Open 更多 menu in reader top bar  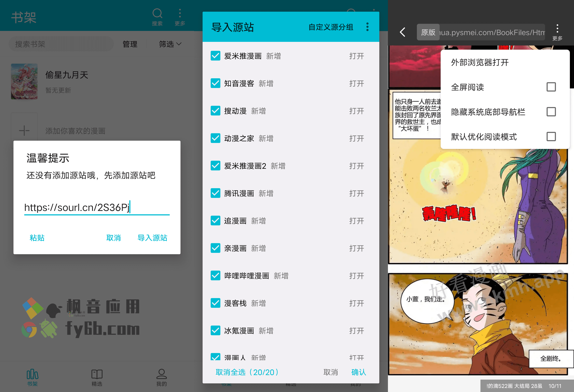tap(557, 32)
